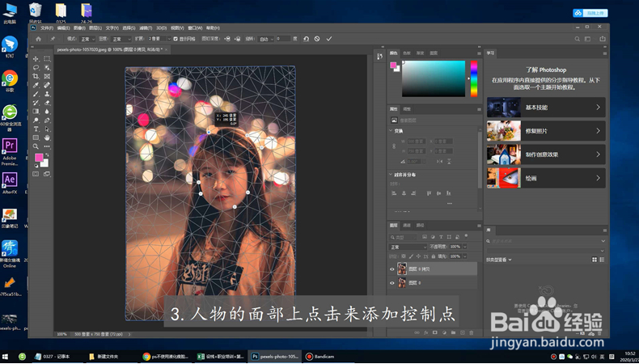Open Fix a Photo (修复照片) tutorial
Screen dimensions: 639x364
(546, 131)
